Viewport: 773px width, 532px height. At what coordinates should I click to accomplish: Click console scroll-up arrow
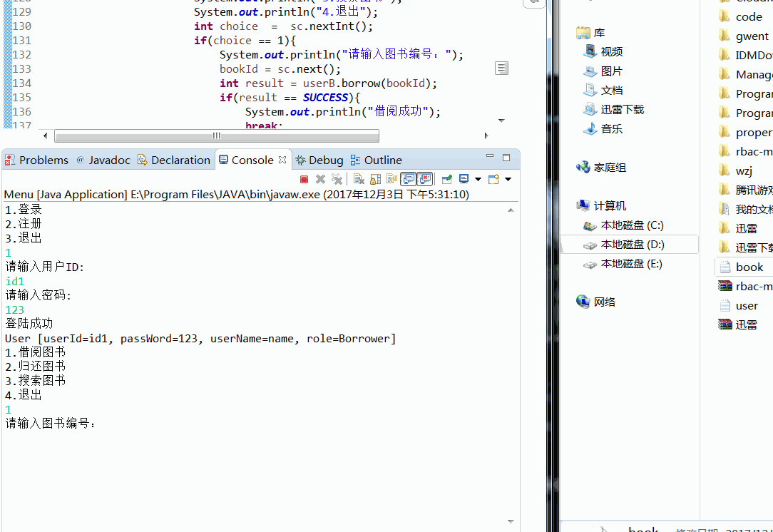point(511,210)
